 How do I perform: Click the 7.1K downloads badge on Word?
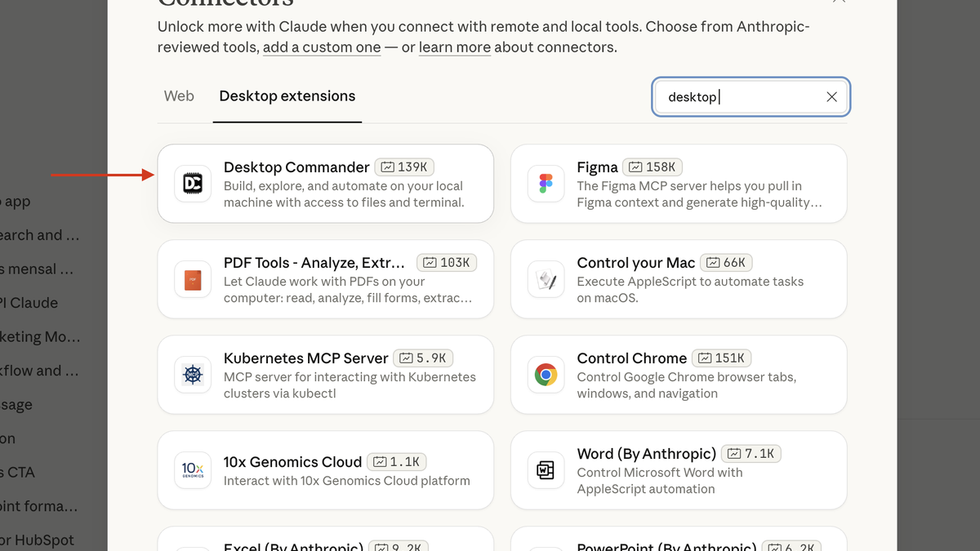click(x=751, y=454)
